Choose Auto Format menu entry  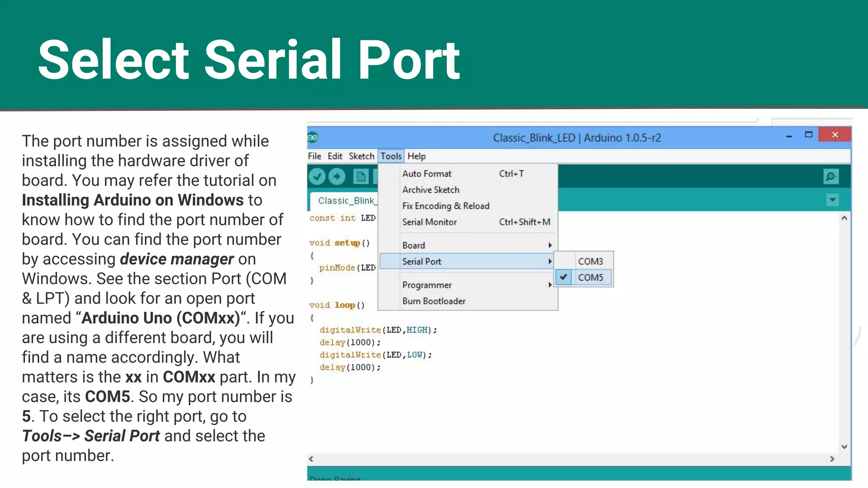point(427,174)
